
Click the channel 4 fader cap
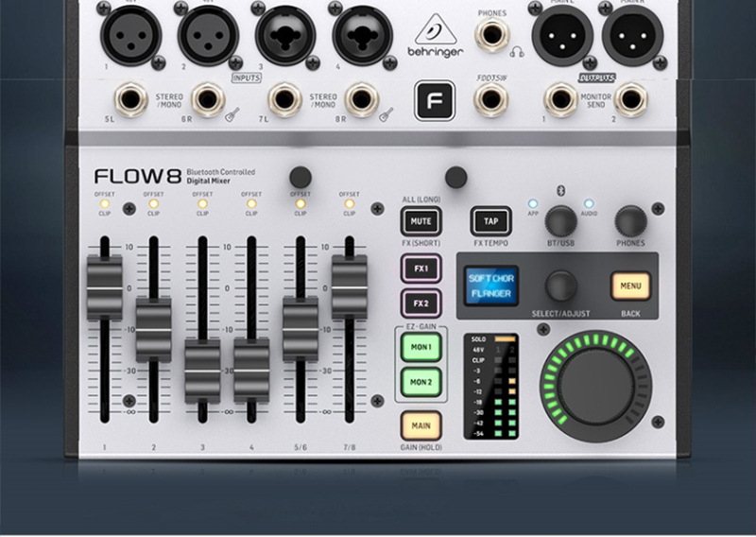(251, 371)
